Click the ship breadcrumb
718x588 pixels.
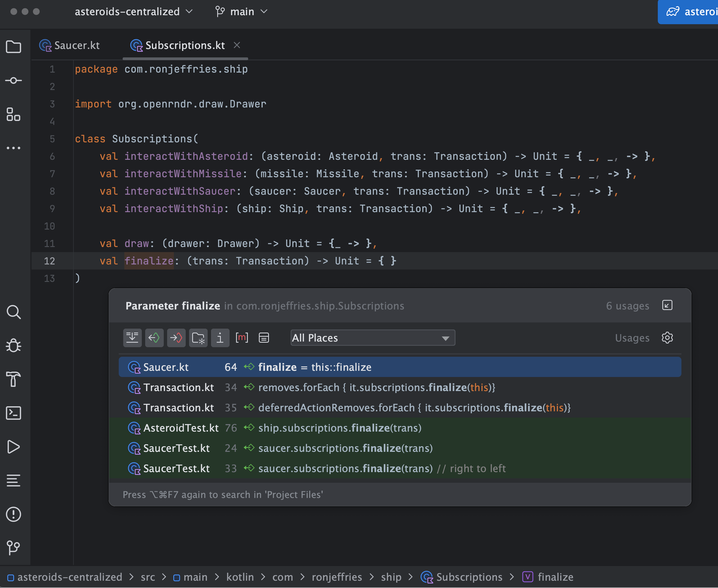(391, 577)
